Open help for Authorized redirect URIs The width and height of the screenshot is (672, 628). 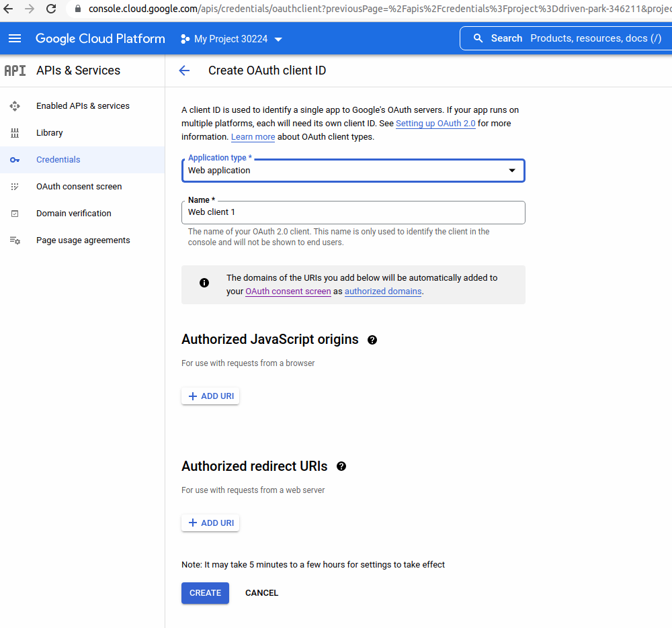[x=341, y=467]
